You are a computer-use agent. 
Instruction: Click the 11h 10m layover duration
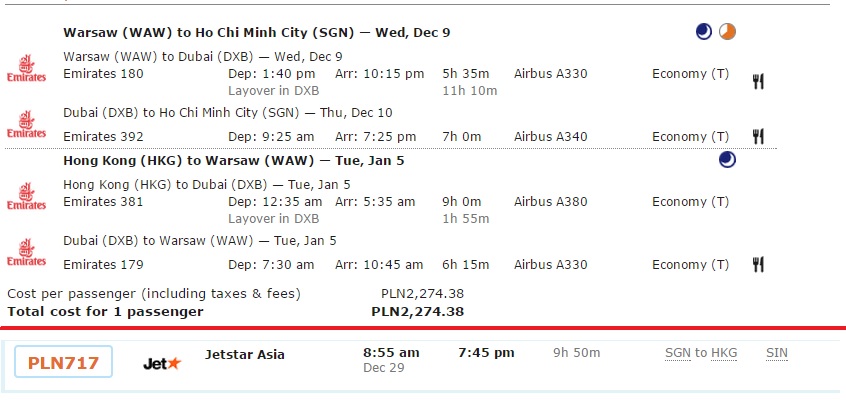(x=470, y=91)
